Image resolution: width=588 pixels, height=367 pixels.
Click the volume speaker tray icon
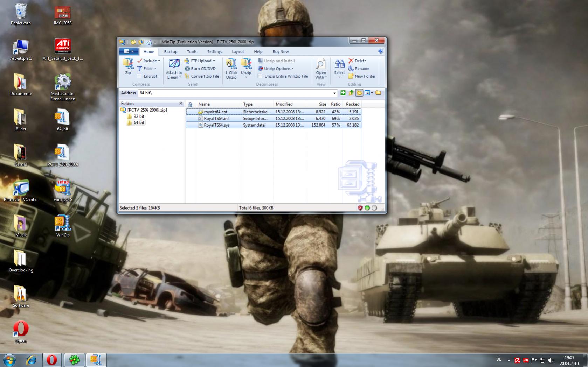(551, 360)
